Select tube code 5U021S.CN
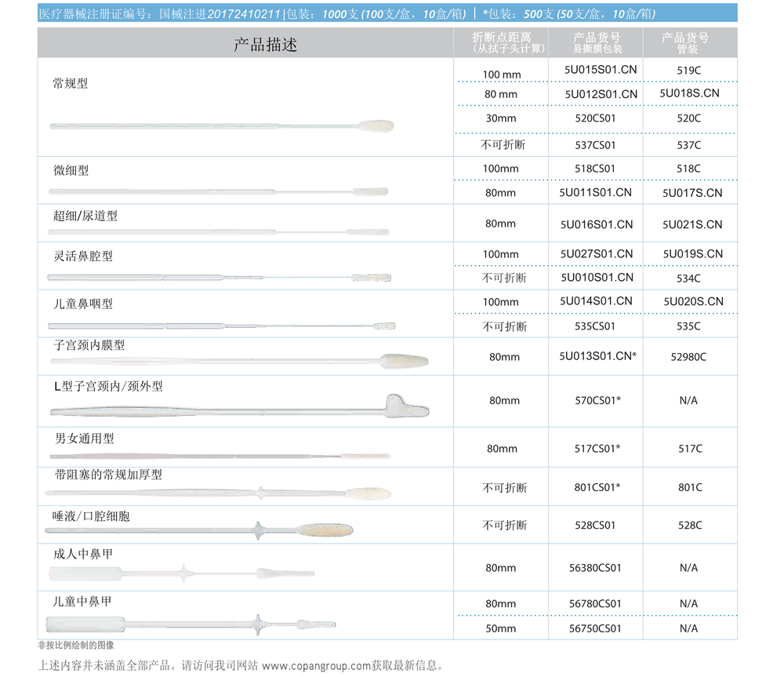The height and width of the screenshot is (677, 784). (x=692, y=224)
